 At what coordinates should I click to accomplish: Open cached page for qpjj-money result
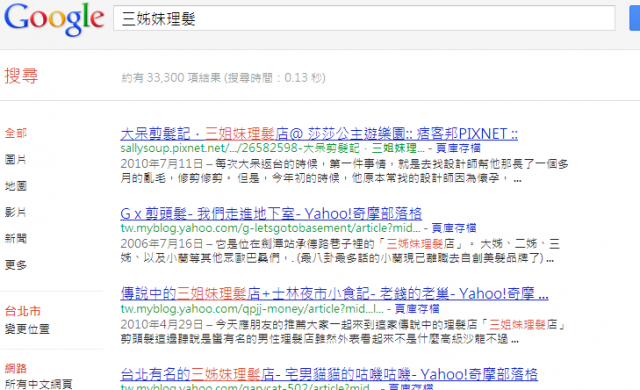pyautogui.click(x=417, y=309)
